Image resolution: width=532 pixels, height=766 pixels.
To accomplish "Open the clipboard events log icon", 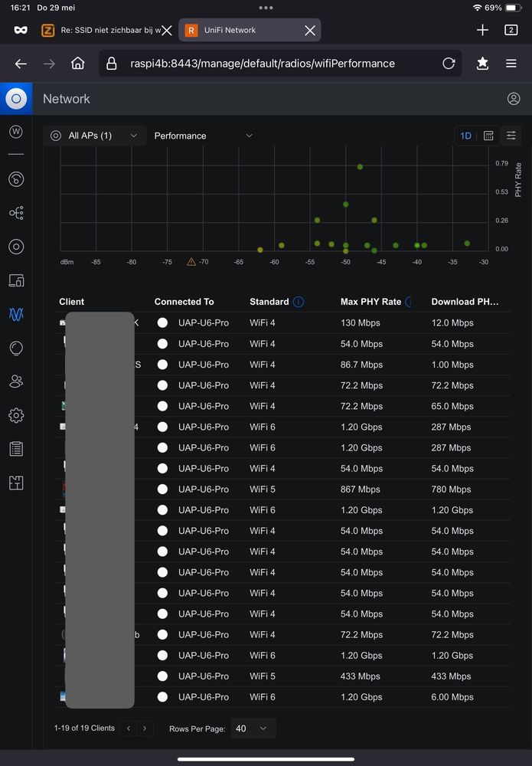I will coord(16,449).
